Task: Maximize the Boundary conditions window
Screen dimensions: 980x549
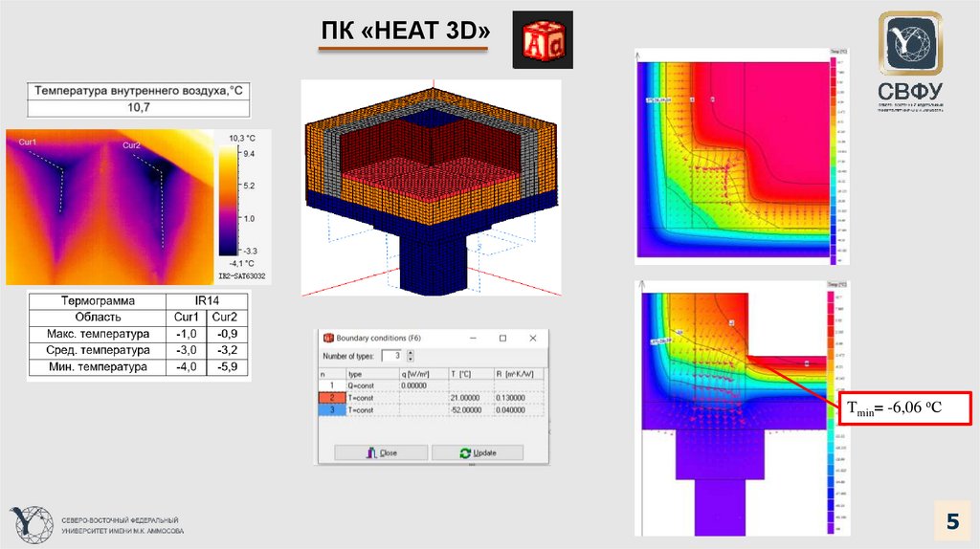Action: click(502, 338)
